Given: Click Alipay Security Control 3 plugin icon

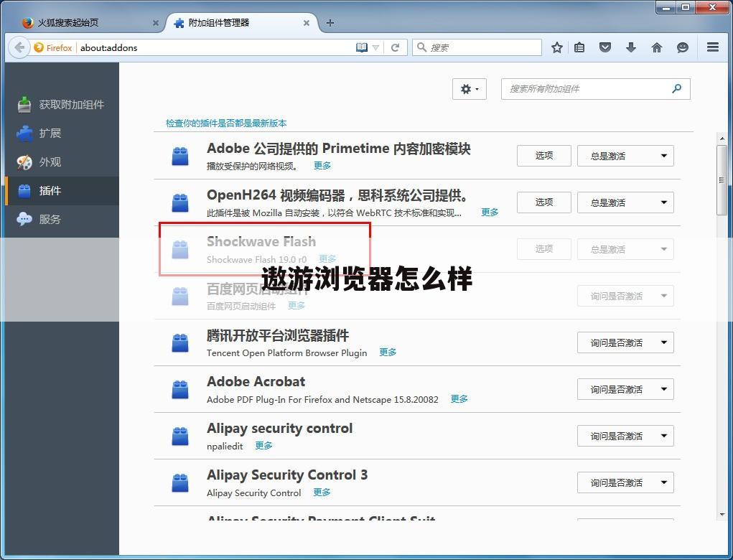Looking at the screenshot, I should [x=180, y=483].
